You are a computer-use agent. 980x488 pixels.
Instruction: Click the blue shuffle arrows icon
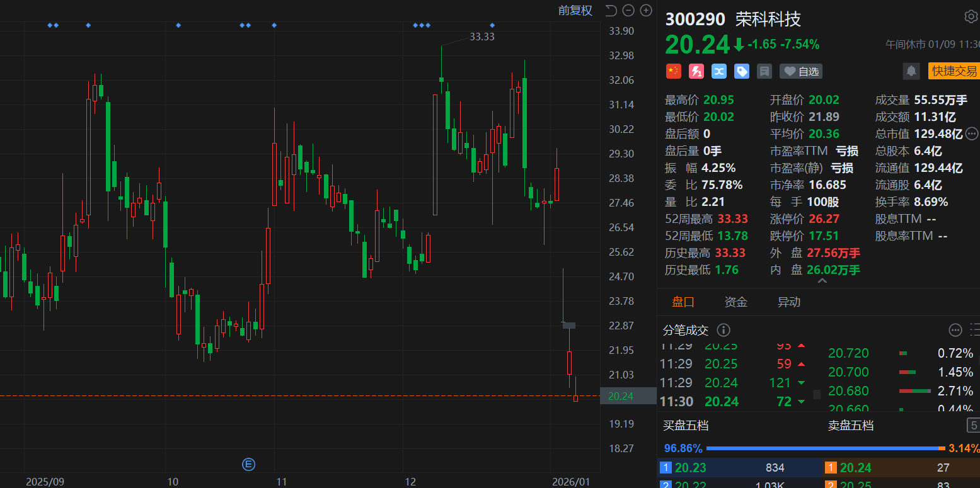click(719, 71)
